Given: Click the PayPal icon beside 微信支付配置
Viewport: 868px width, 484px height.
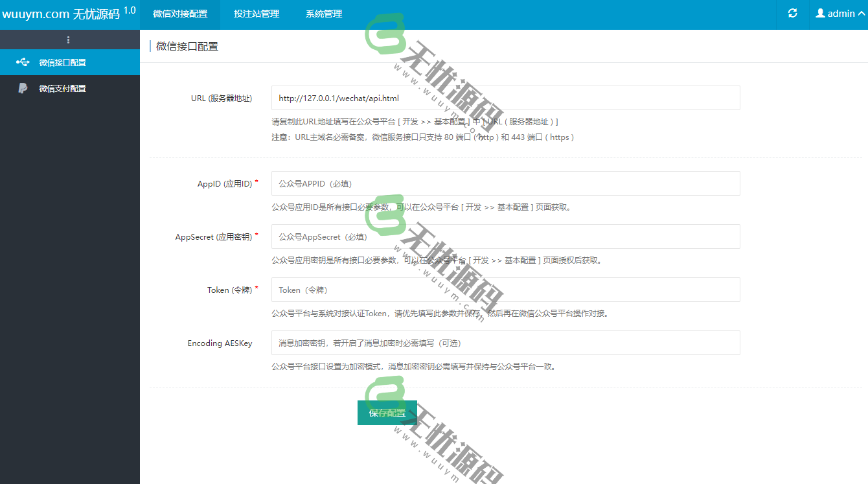Looking at the screenshot, I should [23, 88].
